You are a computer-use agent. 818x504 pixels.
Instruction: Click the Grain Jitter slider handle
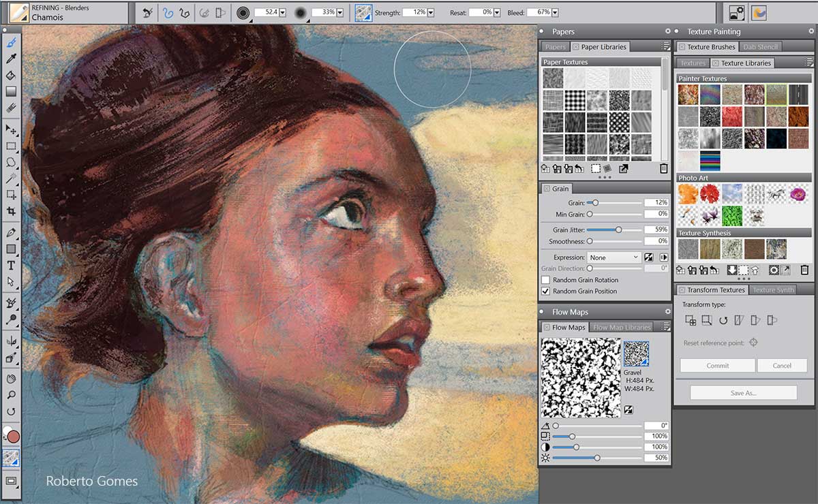click(619, 230)
